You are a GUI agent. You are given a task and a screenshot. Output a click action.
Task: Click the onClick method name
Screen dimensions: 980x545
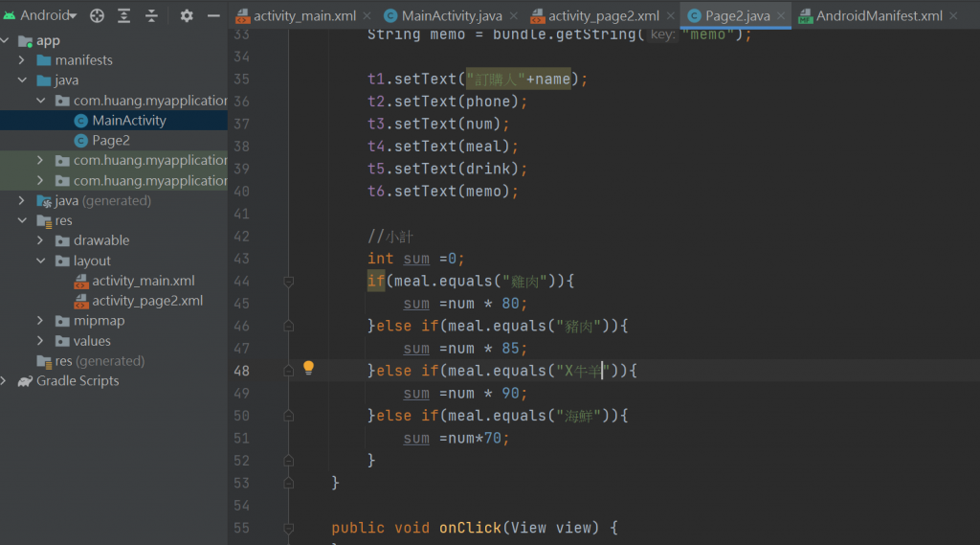(x=470, y=528)
